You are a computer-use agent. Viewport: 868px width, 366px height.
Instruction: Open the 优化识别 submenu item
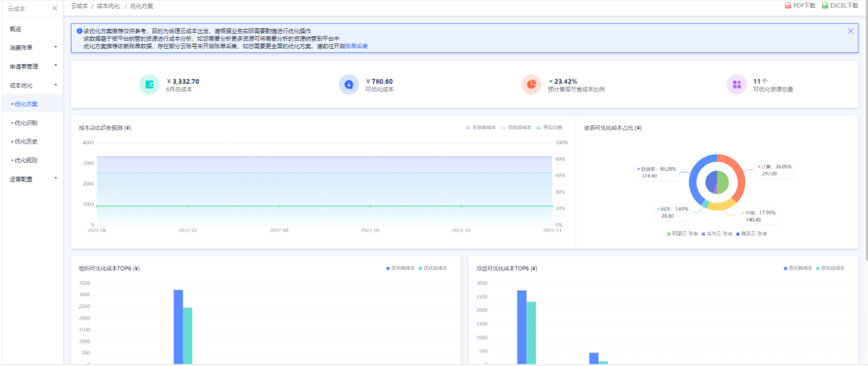[31, 123]
